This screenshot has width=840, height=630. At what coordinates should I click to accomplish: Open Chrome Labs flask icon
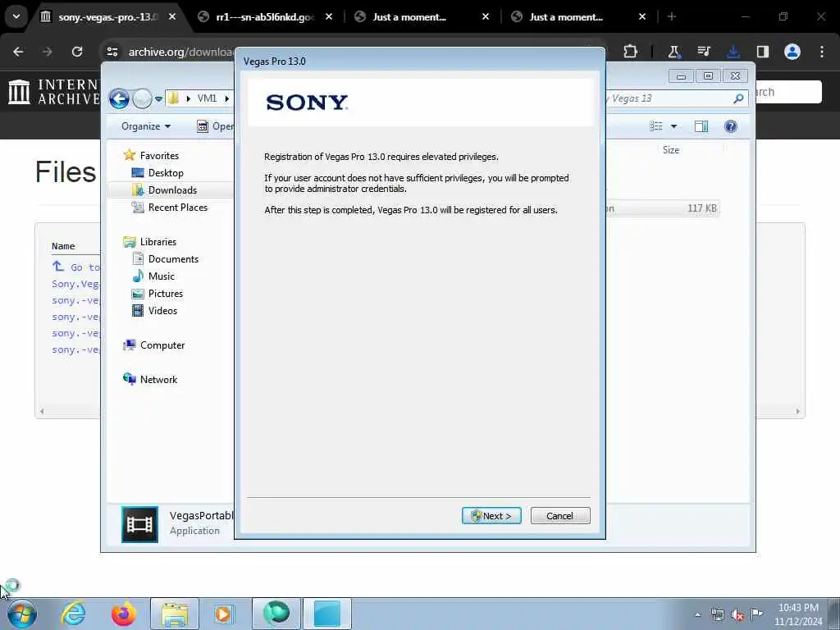coord(674,52)
